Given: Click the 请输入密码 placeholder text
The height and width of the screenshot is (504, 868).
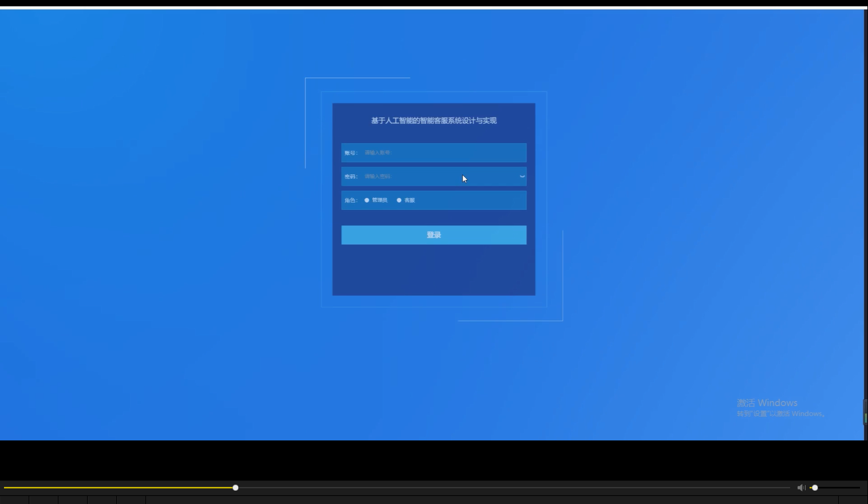Looking at the screenshot, I should pos(378,176).
